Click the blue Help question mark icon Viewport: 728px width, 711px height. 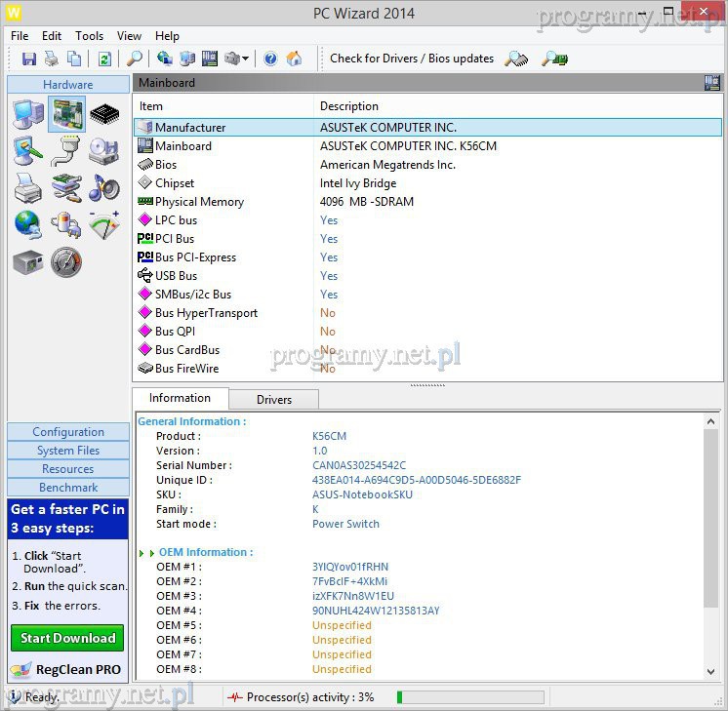click(x=270, y=59)
